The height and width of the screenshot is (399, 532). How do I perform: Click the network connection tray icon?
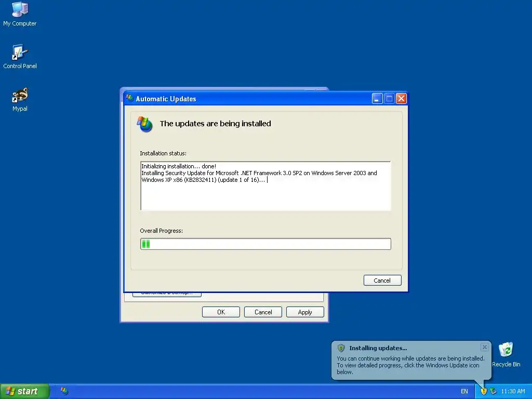493,391
